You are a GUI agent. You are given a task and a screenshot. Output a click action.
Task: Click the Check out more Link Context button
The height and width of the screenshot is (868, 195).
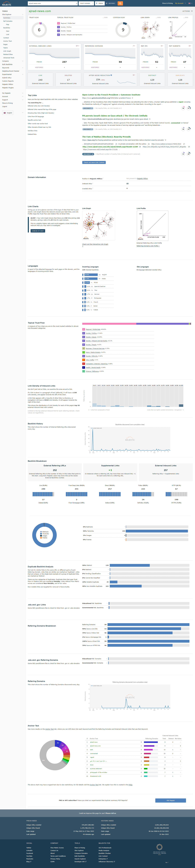coord(94,162)
